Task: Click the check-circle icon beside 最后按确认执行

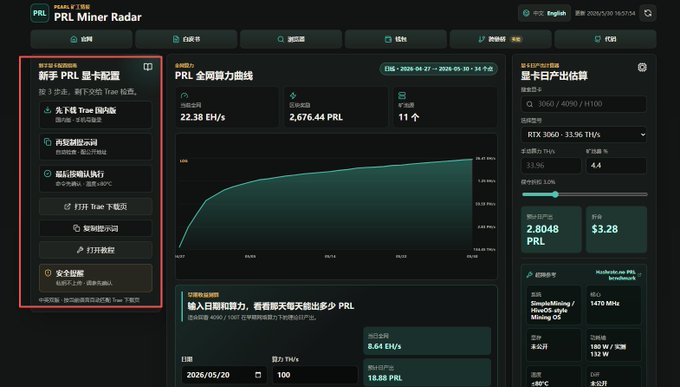Action: tap(48, 174)
